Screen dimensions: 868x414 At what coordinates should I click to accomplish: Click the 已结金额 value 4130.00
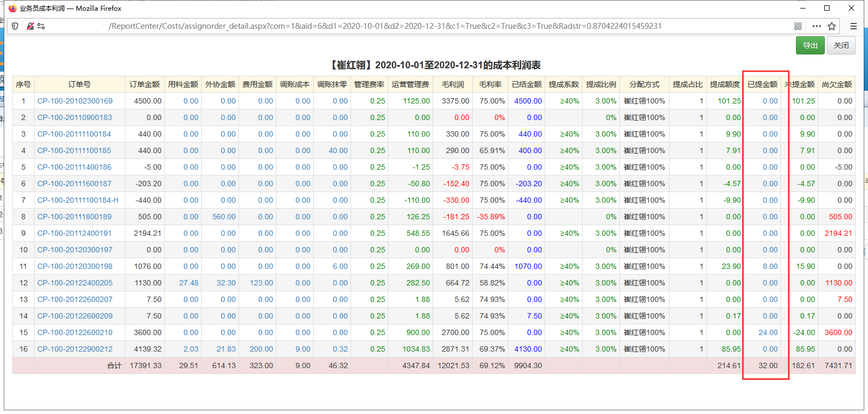(528, 349)
